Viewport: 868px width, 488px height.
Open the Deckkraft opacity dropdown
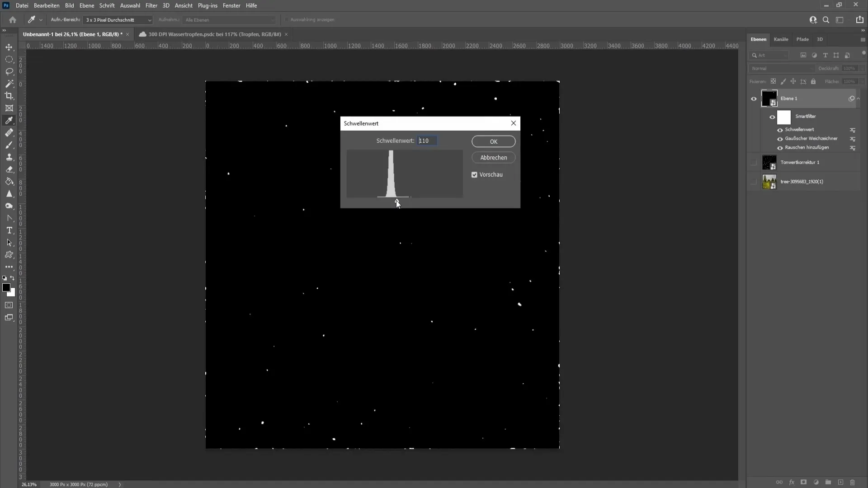tap(863, 69)
